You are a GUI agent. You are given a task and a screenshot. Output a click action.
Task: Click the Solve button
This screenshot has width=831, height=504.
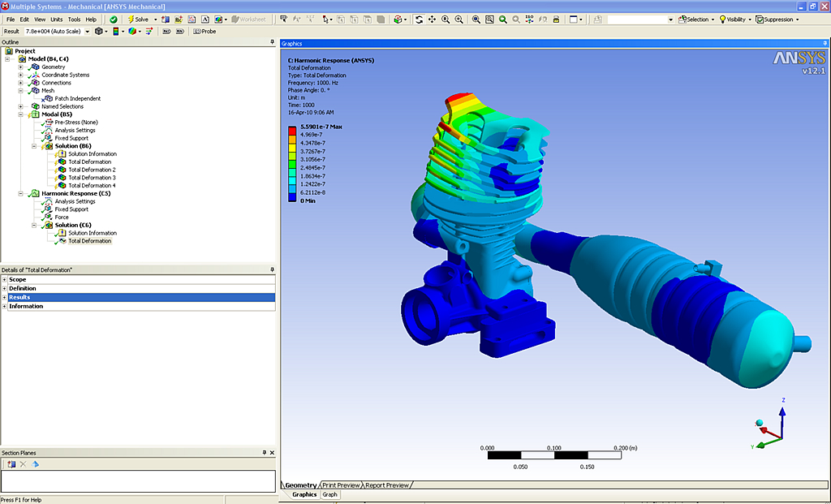[x=138, y=19]
